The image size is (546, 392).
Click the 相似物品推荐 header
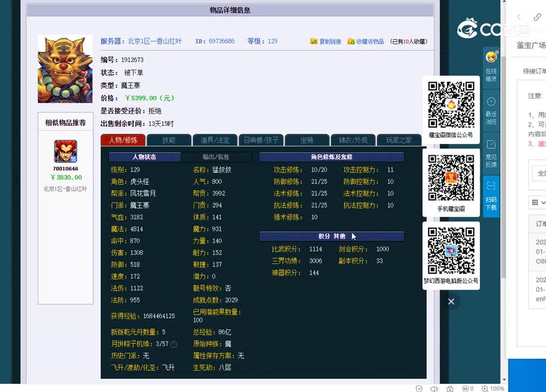65,122
